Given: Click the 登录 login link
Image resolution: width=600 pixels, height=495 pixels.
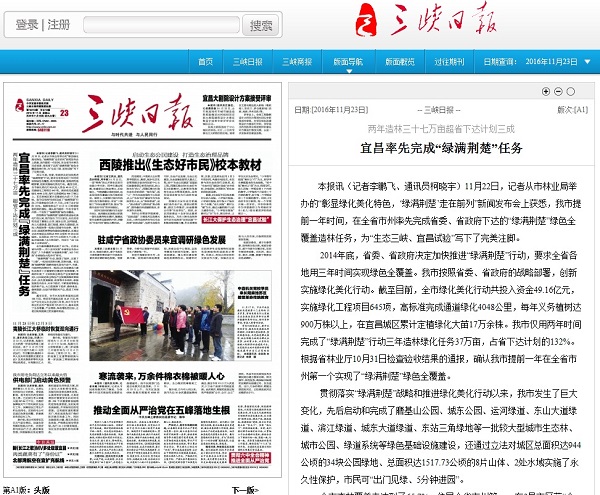Looking at the screenshot, I should pos(27,25).
